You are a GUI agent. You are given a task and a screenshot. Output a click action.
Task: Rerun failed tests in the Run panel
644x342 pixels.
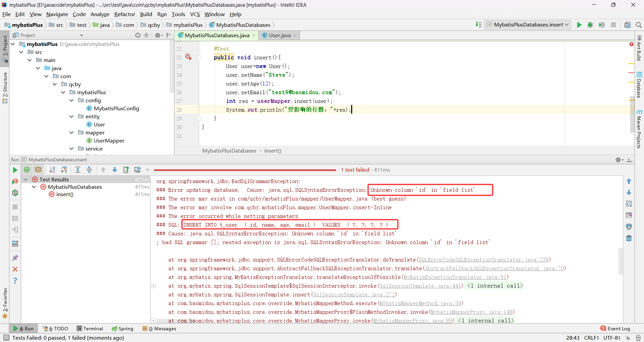point(15,181)
